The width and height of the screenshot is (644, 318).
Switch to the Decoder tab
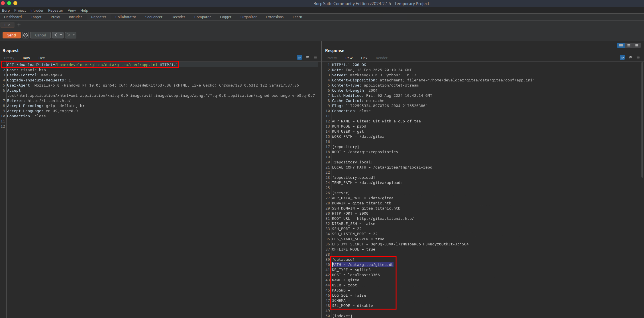point(178,17)
